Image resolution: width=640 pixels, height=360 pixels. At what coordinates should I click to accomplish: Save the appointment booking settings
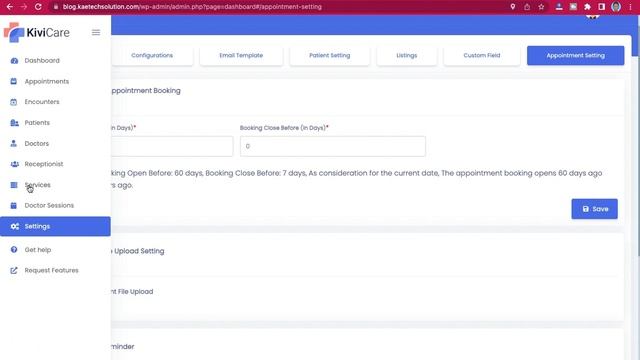pos(594,209)
